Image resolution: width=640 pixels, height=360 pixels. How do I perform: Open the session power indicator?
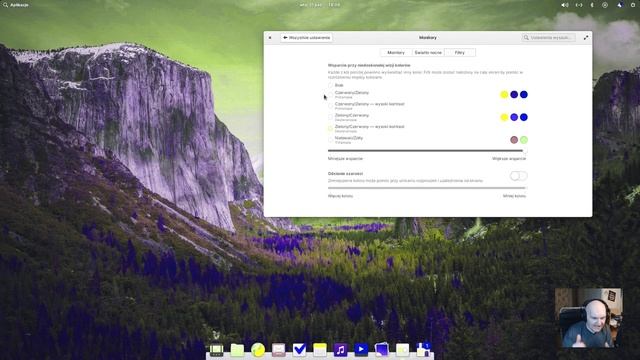click(633, 5)
